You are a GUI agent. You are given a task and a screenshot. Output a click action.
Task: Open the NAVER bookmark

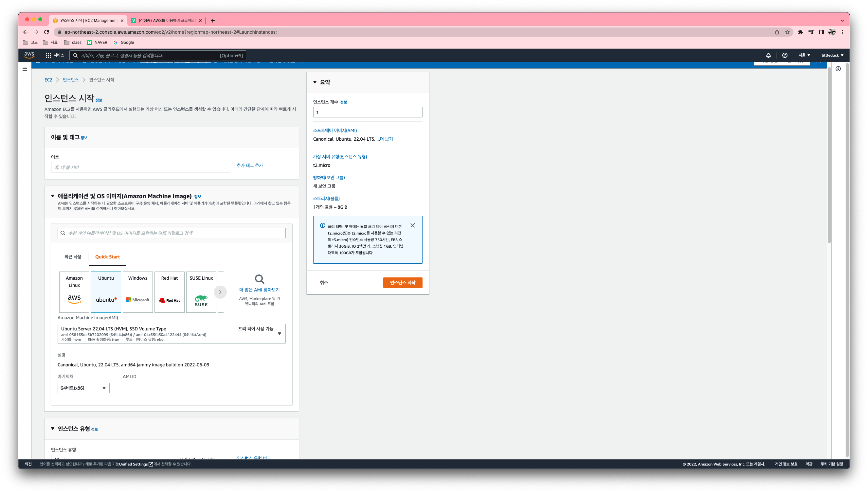pos(97,43)
